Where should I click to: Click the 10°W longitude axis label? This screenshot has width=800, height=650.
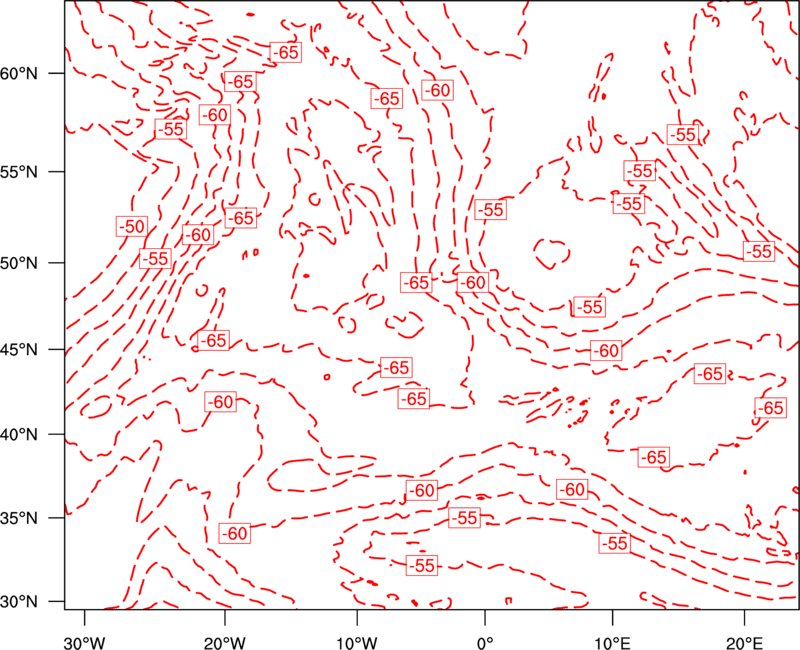coord(357,642)
